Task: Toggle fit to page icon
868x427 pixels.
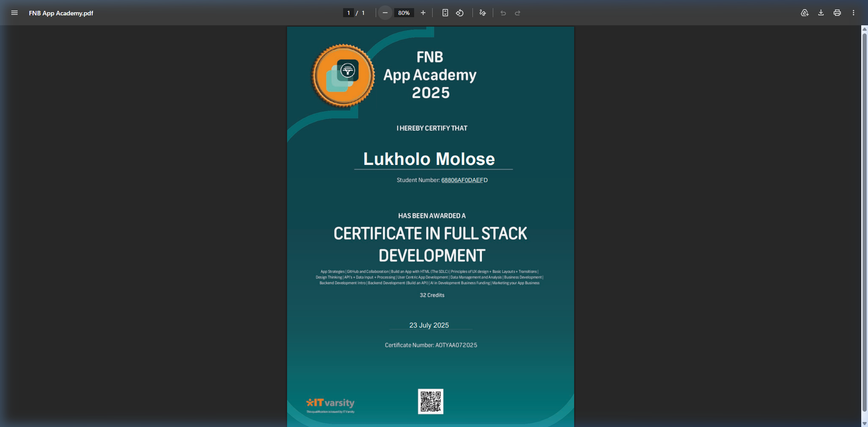Action: click(x=445, y=13)
